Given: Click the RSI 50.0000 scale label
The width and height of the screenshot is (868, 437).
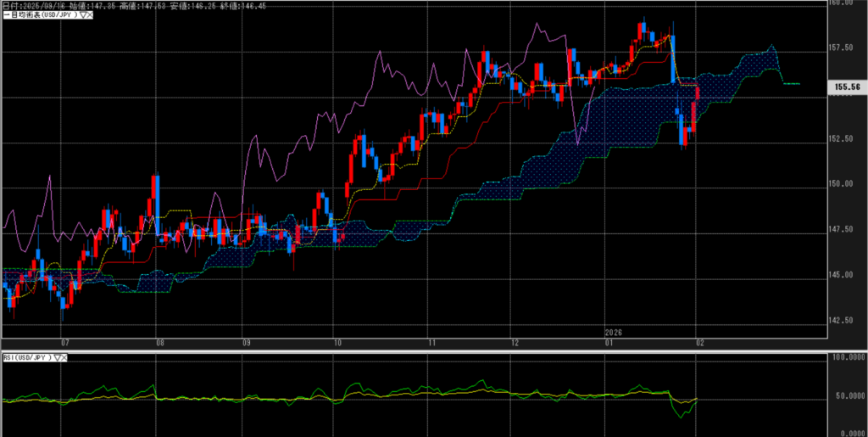Looking at the screenshot, I should click(x=848, y=395).
